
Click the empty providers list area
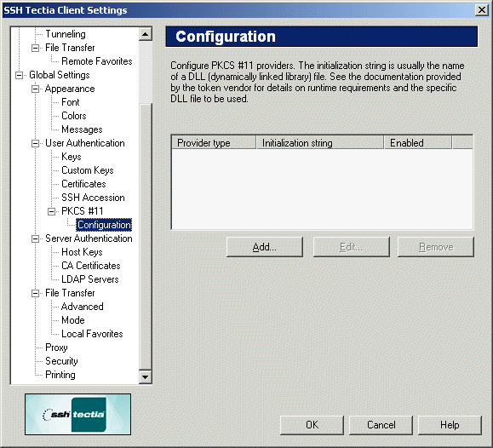click(x=322, y=189)
